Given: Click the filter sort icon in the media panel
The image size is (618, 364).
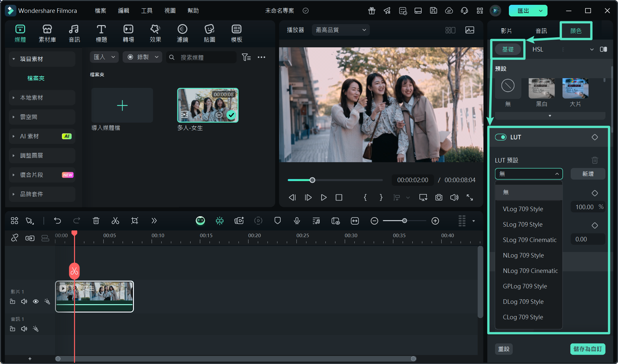Looking at the screenshot, I should click(246, 57).
